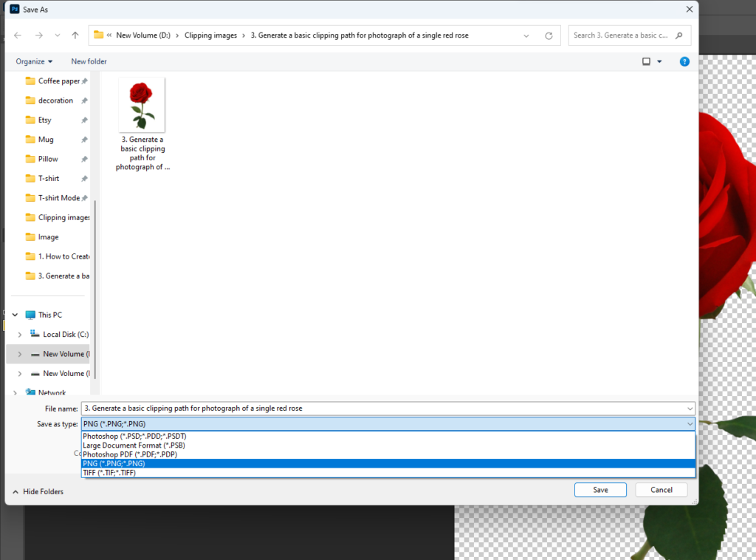The width and height of the screenshot is (756, 560).
Task: Open the Save as type combo box
Action: click(388, 424)
